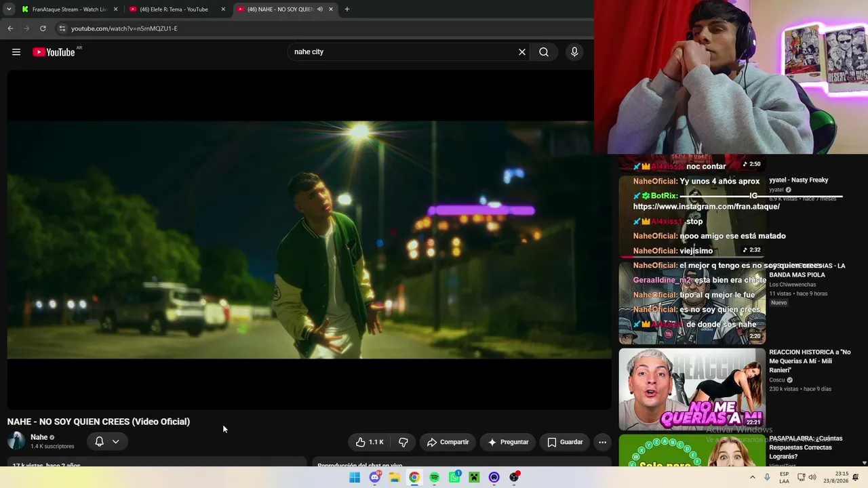Open more actions three-dot menu
The image size is (868, 488).
602,442
